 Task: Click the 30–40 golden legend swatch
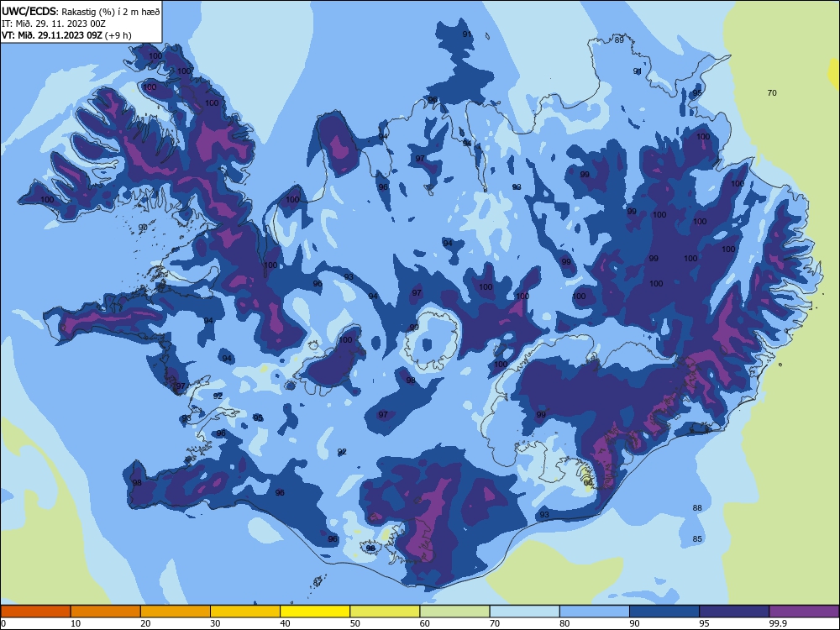pos(245,612)
